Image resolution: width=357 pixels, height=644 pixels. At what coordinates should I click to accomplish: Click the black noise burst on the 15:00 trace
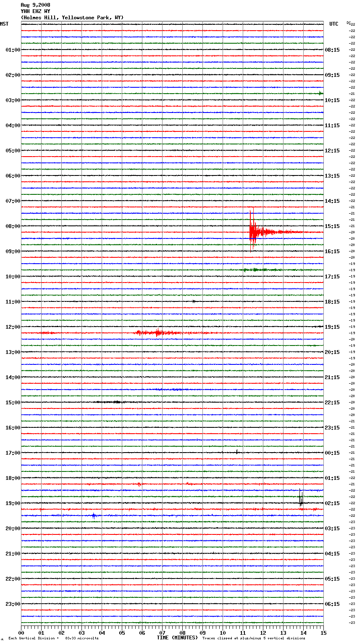coord(115,402)
